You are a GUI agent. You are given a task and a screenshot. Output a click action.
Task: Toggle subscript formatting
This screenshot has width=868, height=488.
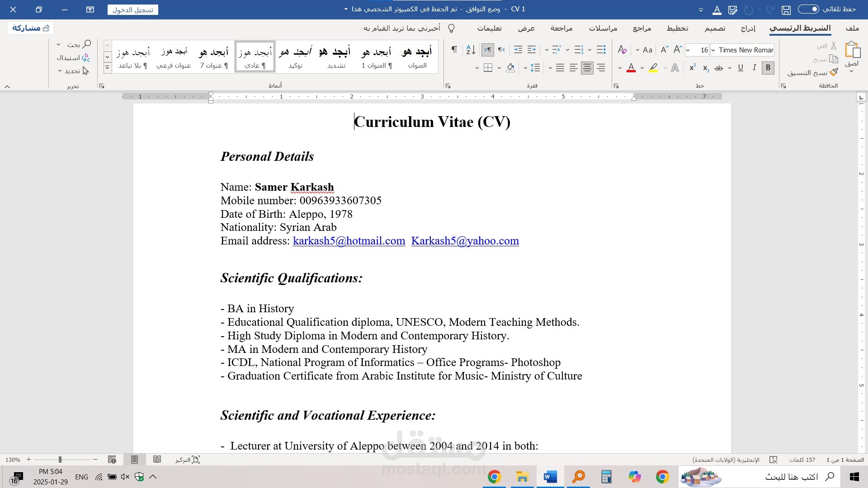(x=706, y=68)
